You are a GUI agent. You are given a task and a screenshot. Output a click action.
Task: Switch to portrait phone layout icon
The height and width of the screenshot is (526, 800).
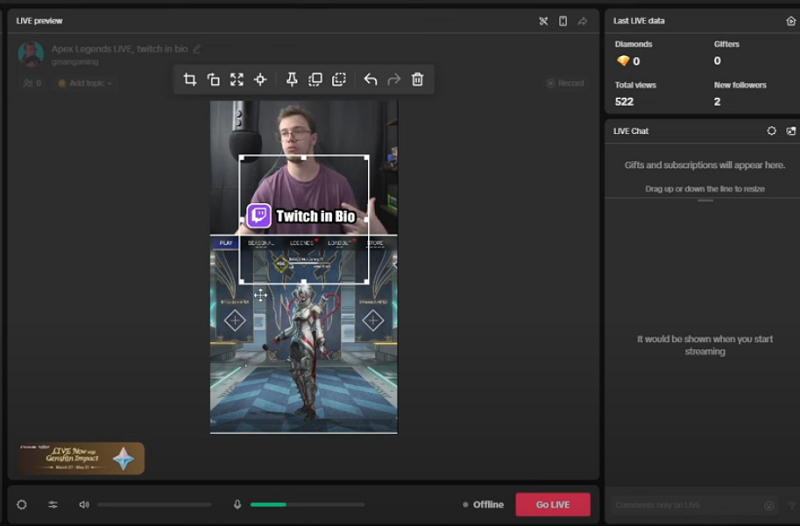tap(563, 21)
